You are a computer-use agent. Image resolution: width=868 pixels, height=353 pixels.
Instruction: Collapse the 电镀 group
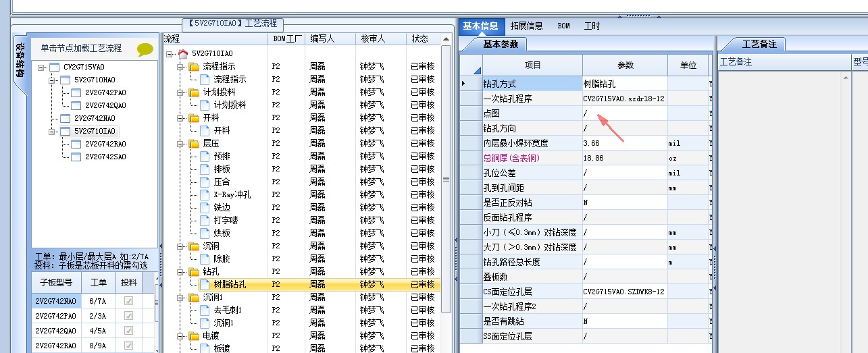(x=181, y=335)
